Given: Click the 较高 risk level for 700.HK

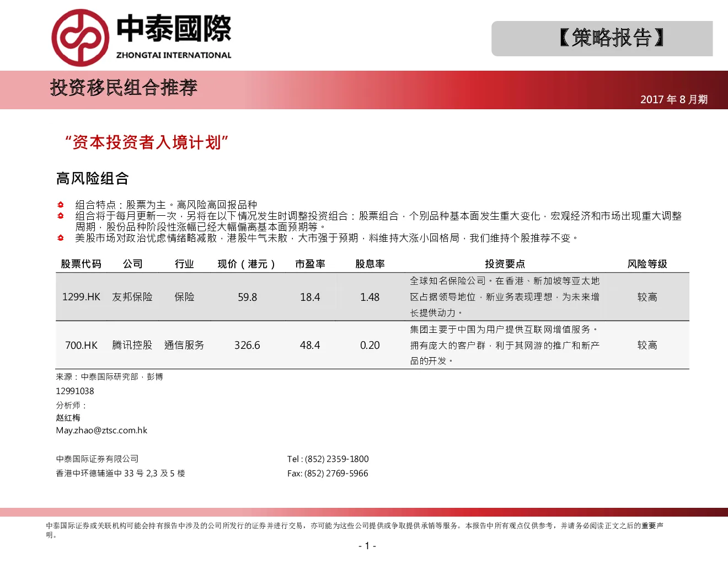Looking at the screenshot, I should (x=647, y=345).
